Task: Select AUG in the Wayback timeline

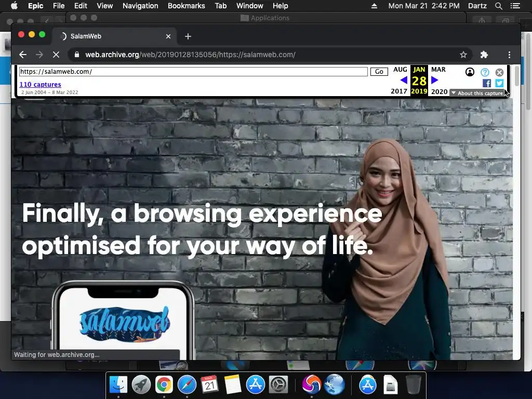Action: [x=400, y=70]
